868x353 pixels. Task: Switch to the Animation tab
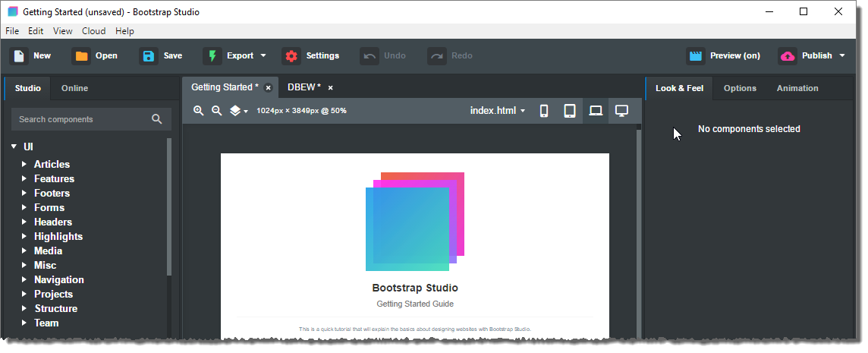point(797,88)
